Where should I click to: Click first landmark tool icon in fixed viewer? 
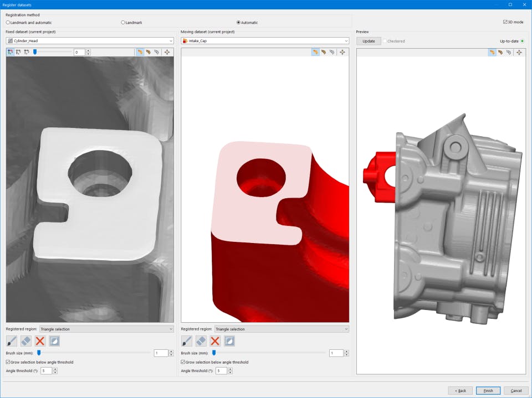pyautogui.click(x=11, y=52)
